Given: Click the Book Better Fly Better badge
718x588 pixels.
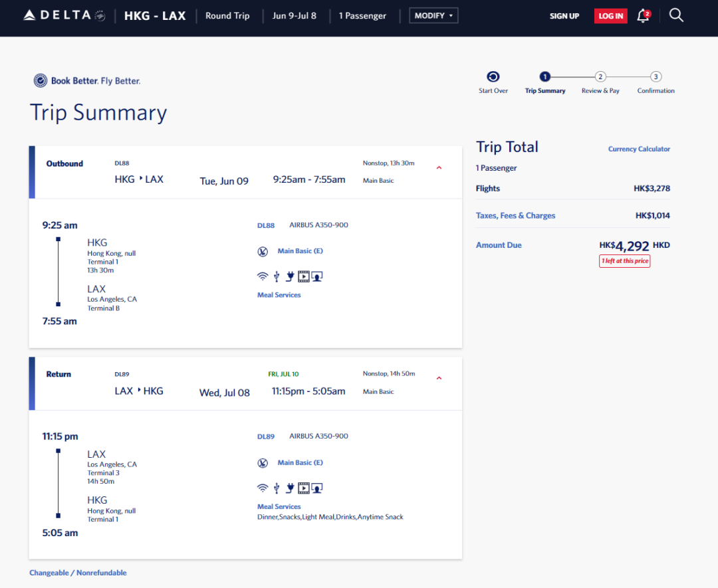Looking at the screenshot, I should click(x=87, y=81).
